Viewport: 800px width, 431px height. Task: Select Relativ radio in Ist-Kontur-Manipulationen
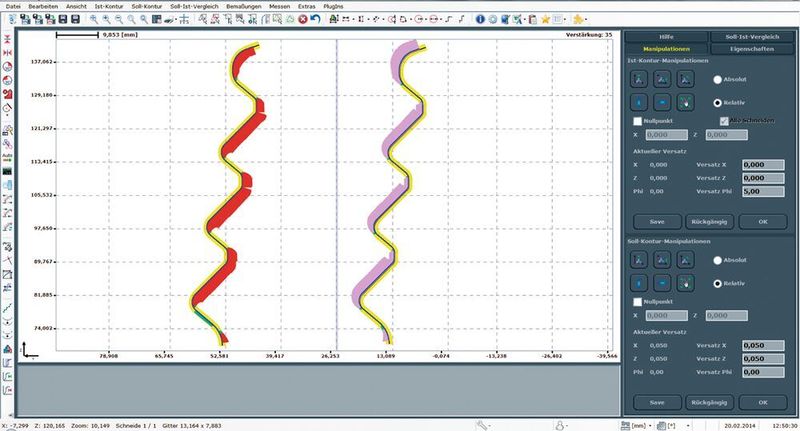click(x=717, y=103)
